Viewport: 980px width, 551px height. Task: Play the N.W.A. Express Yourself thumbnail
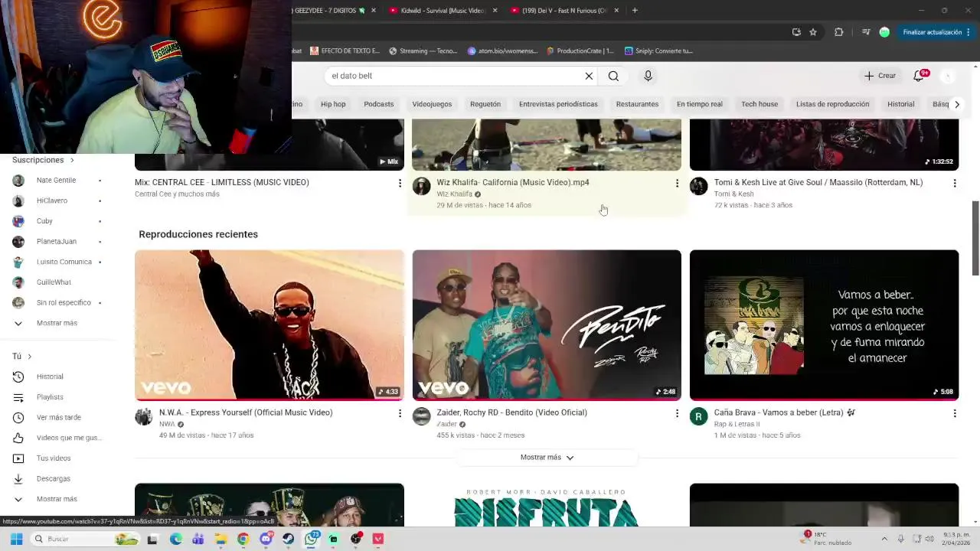(x=269, y=325)
